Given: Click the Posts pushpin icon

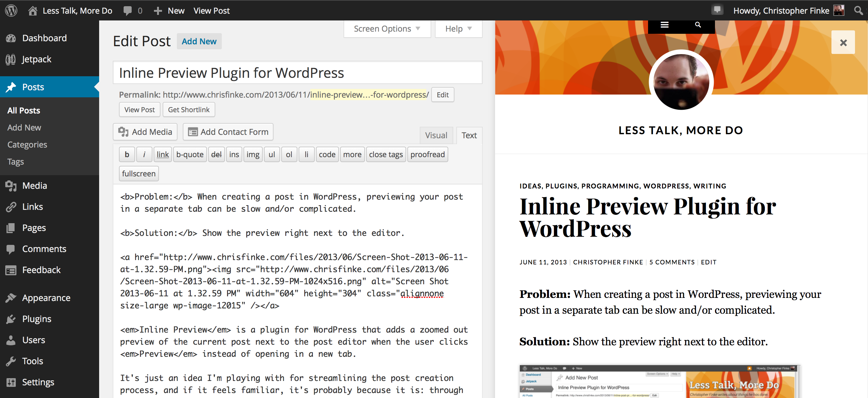Looking at the screenshot, I should (x=11, y=87).
